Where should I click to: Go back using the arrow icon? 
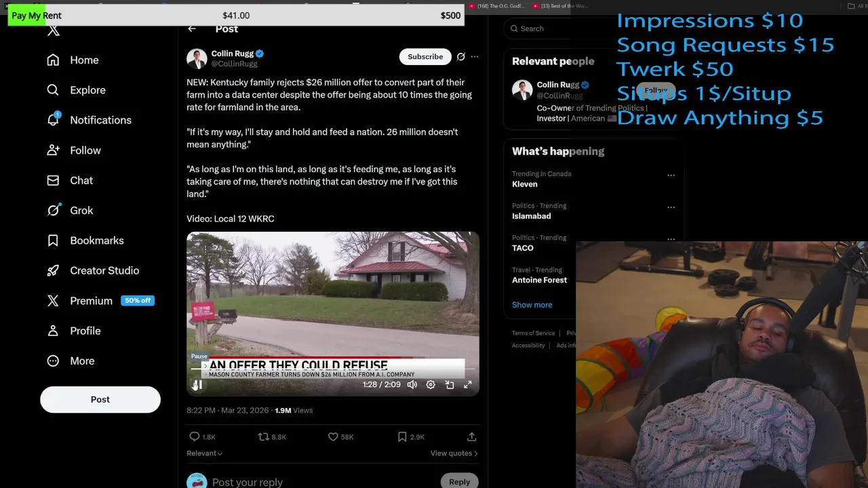(192, 28)
